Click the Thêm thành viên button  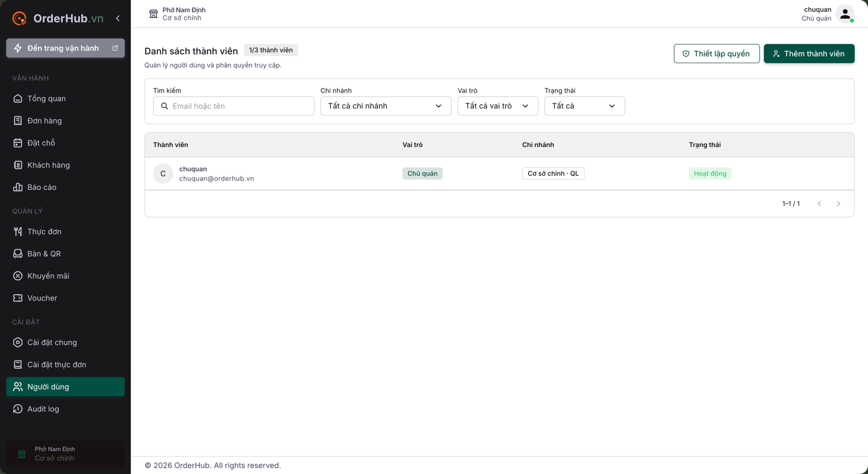coord(809,54)
